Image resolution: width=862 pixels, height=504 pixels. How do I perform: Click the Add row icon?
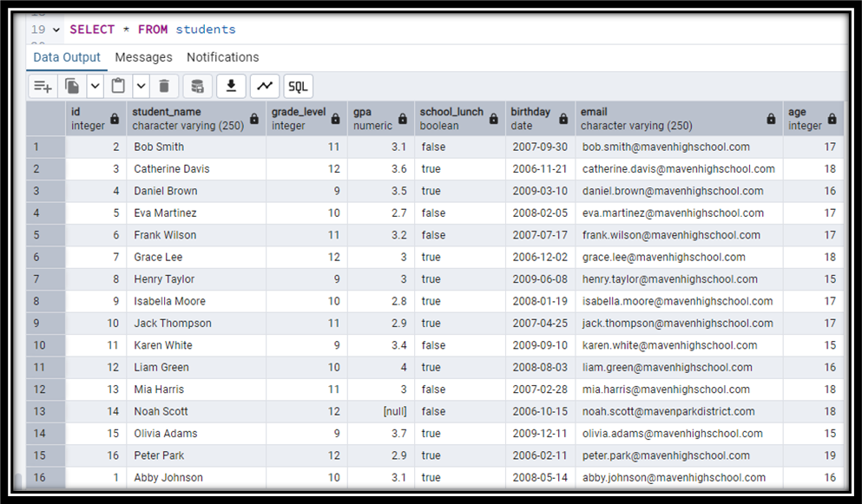43,86
